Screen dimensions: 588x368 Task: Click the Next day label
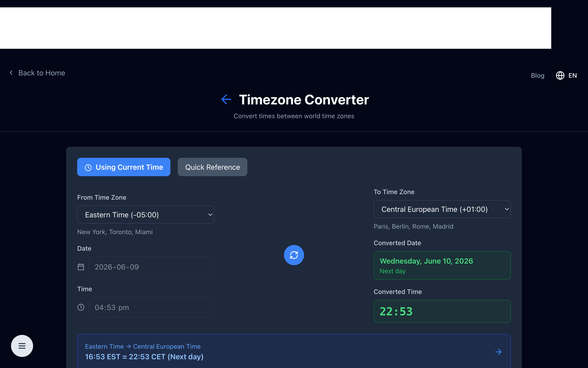click(392, 271)
